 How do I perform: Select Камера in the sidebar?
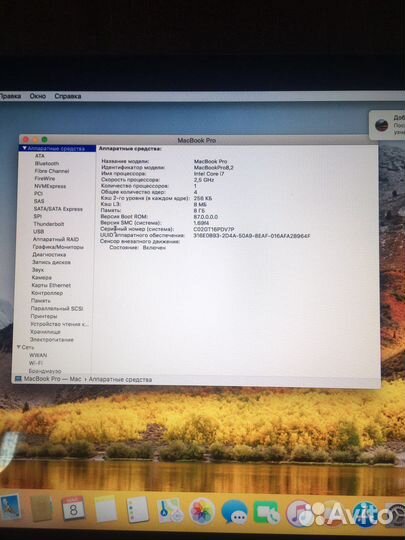point(42,277)
